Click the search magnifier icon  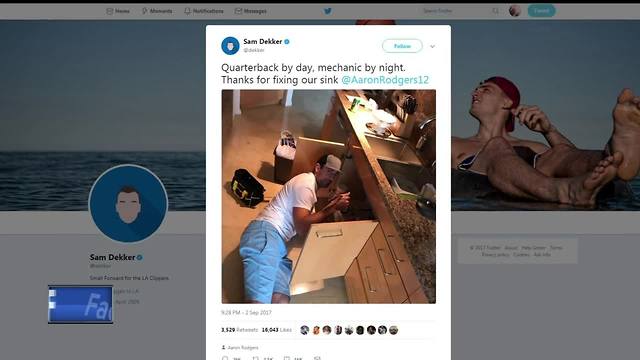point(496,11)
